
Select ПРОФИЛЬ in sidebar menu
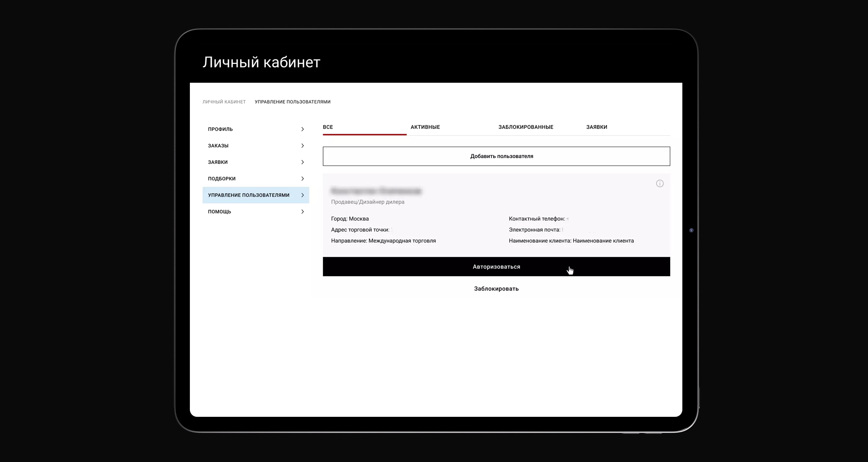click(220, 129)
